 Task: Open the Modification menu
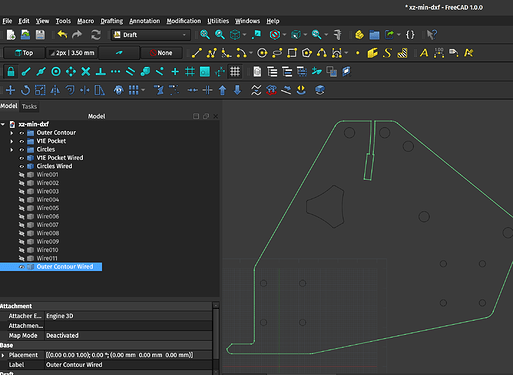click(184, 21)
